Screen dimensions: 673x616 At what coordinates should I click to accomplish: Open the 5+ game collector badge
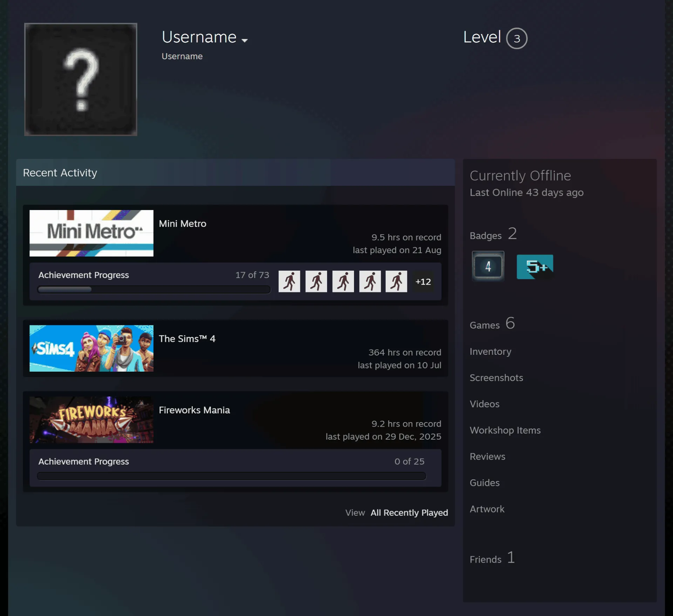click(x=535, y=267)
